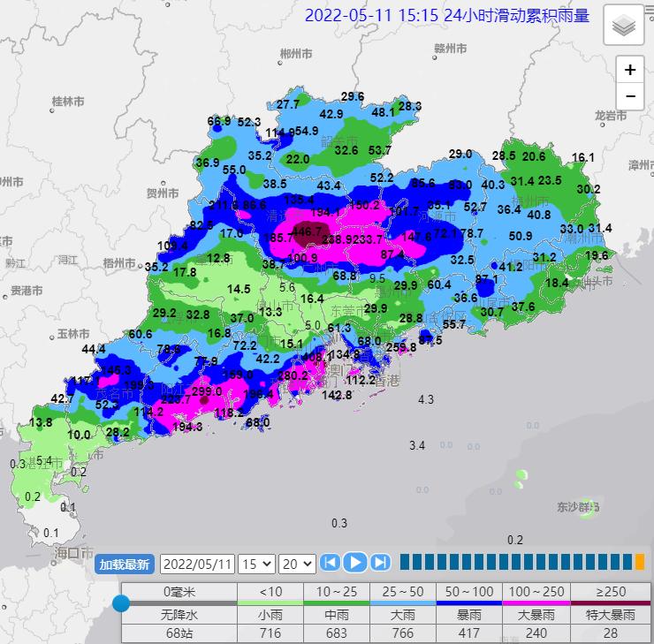Click the 加载最新 button
The width and height of the screenshot is (654, 644).
pos(125,564)
